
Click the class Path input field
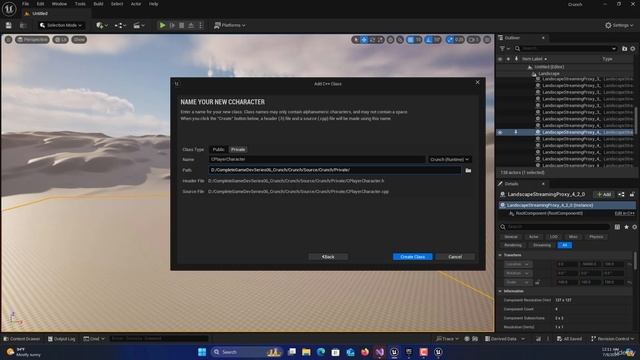335,170
